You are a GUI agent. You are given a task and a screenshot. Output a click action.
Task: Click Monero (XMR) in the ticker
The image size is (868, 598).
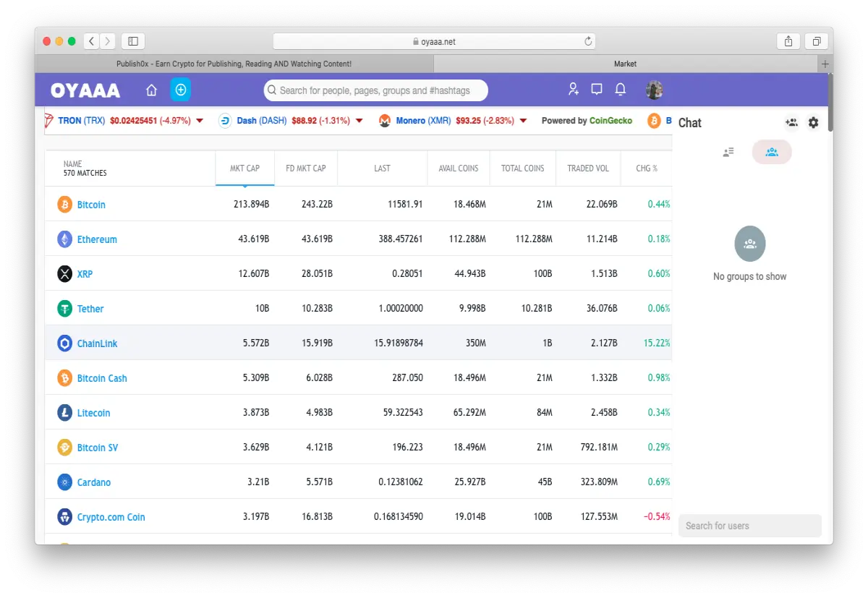coord(423,121)
